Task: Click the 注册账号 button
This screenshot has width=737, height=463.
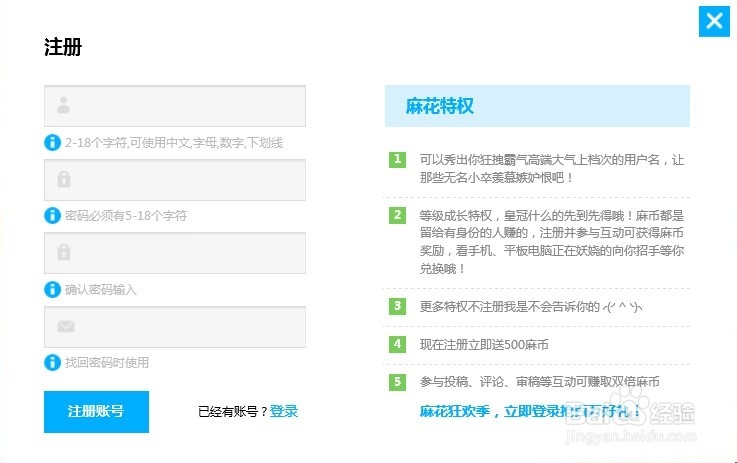Action: [96, 411]
